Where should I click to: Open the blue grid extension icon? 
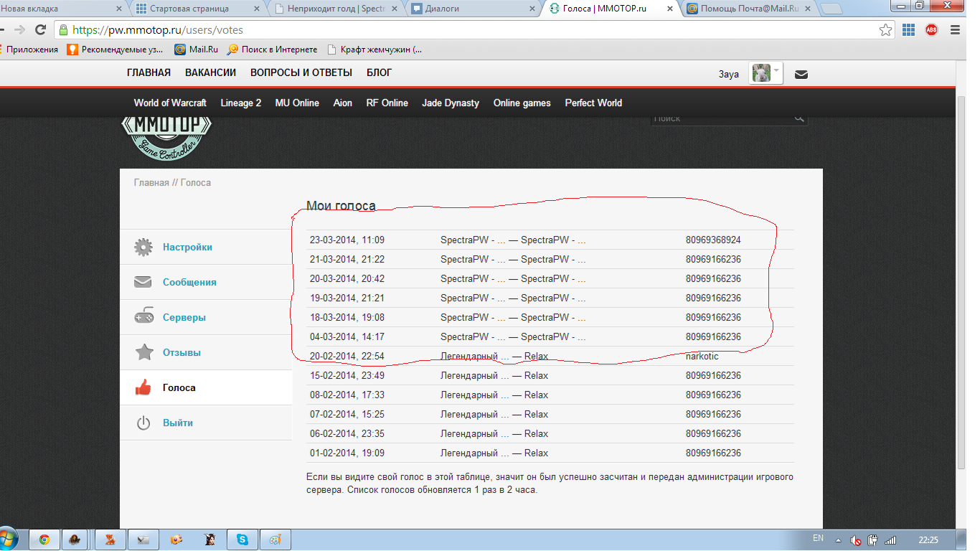[x=908, y=30]
